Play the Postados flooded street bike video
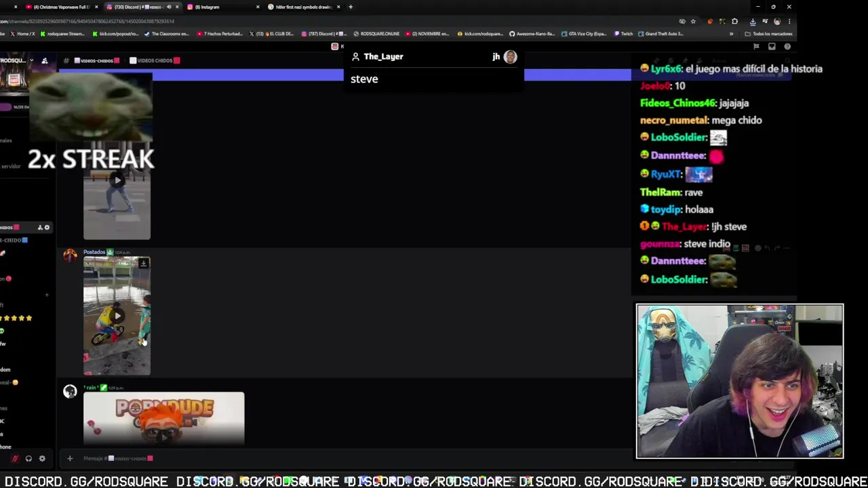 tap(117, 316)
